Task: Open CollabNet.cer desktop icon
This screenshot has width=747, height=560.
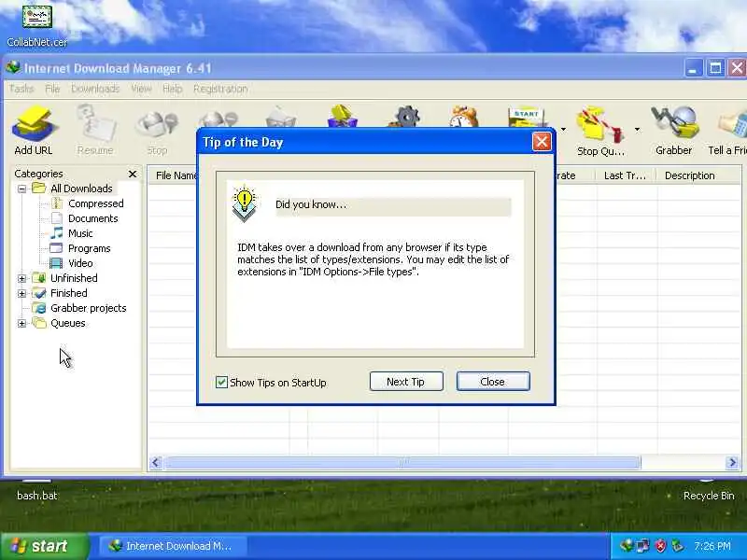Action: (x=36, y=24)
